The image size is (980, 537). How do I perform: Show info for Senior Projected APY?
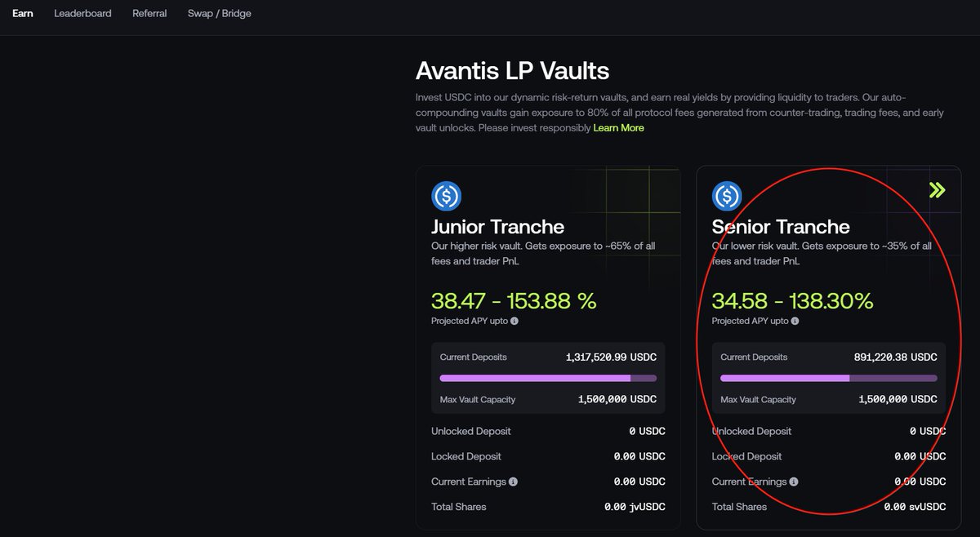coord(795,322)
